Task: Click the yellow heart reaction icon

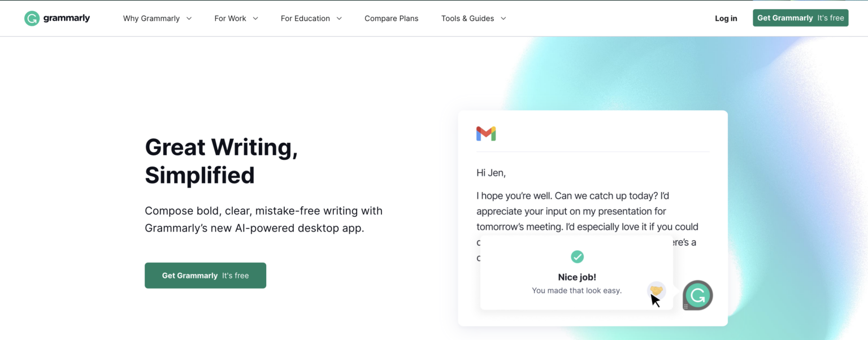Action: pos(656,290)
